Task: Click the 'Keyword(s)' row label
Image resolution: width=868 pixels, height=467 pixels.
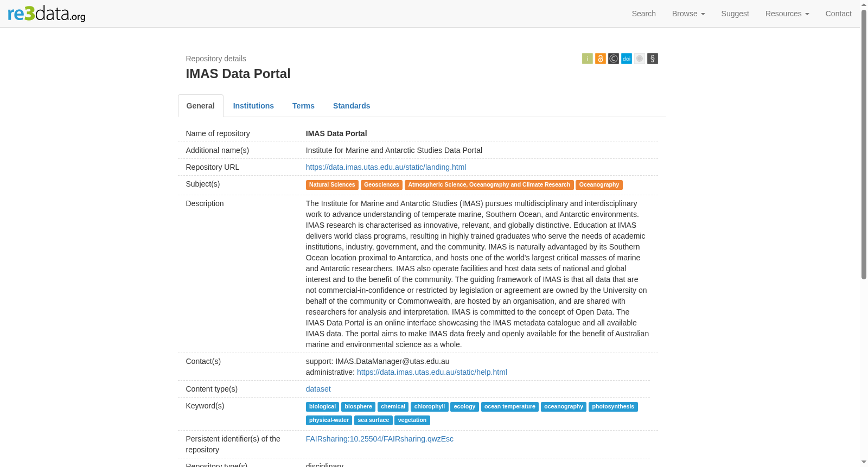Action: [205, 406]
